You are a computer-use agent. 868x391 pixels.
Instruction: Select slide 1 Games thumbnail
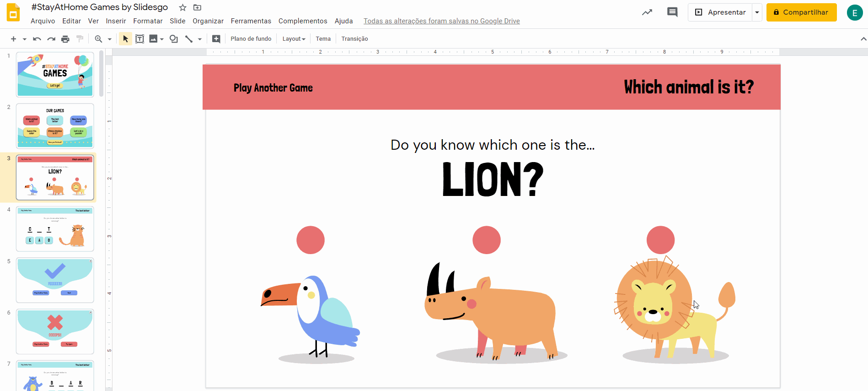click(55, 74)
